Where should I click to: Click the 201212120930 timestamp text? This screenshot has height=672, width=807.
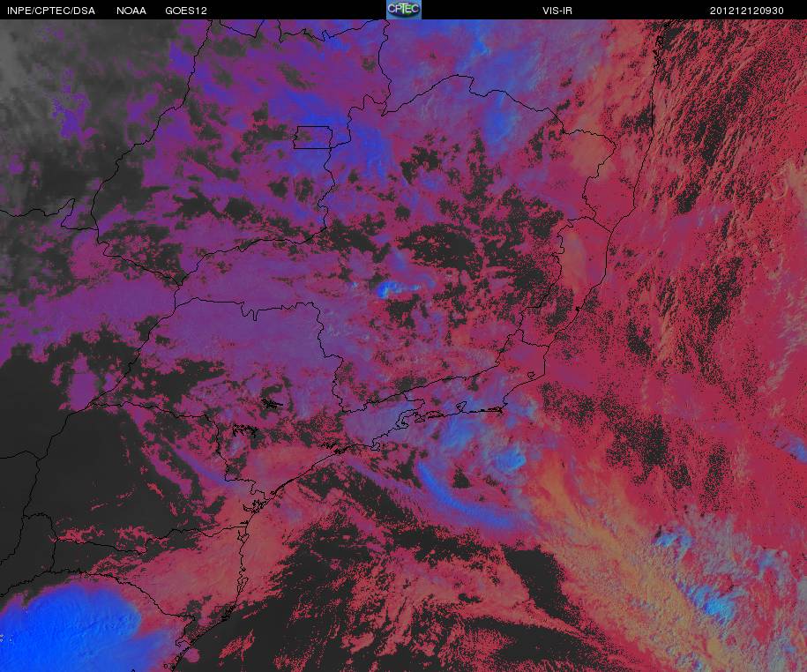[x=746, y=11]
